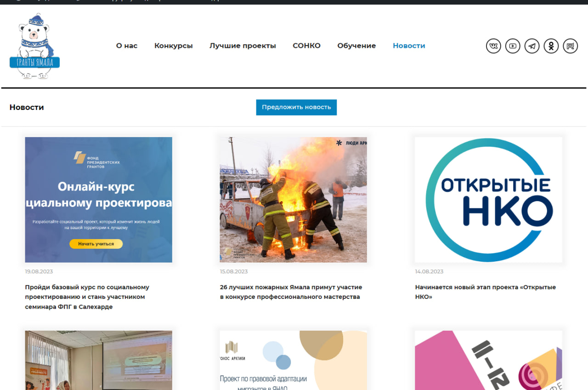Open the firefighters burning car photo
588x390 pixels.
(293, 200)
